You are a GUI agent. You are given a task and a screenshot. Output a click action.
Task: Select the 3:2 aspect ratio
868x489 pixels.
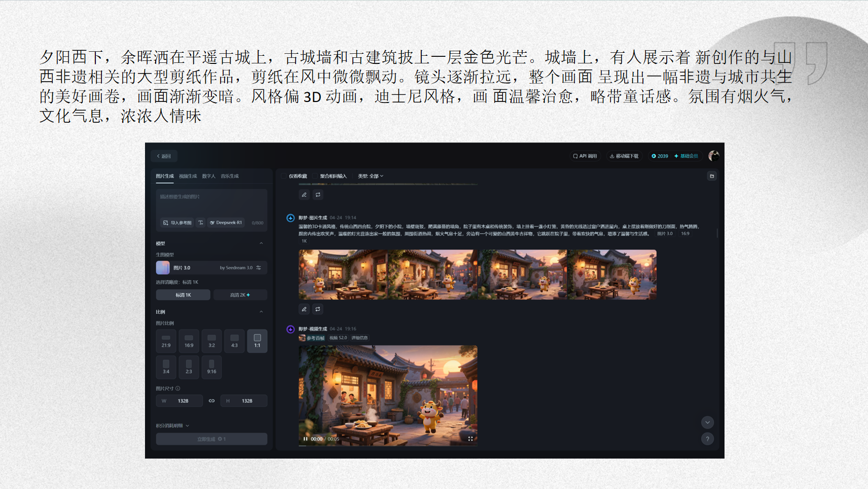[211, 340]
